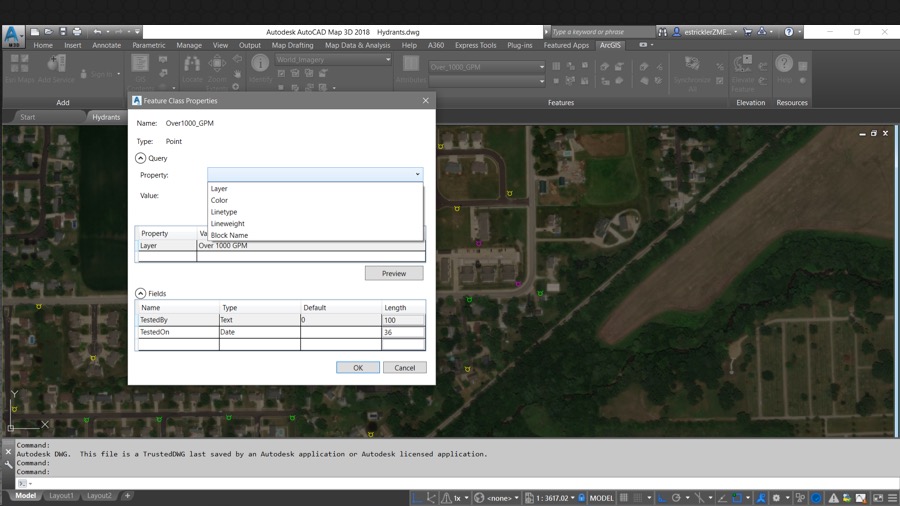Click the search binoculars icon in title bar
The image size is (900, 506).
662,32
